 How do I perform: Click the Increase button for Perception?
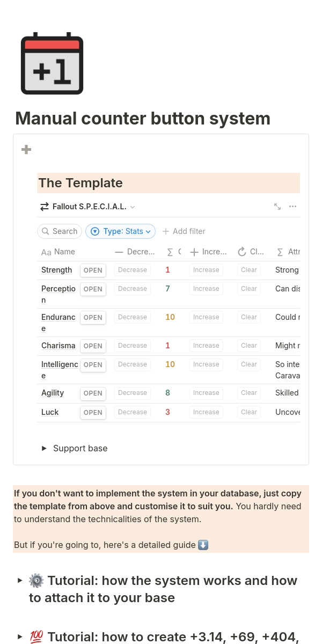point(206,289)
